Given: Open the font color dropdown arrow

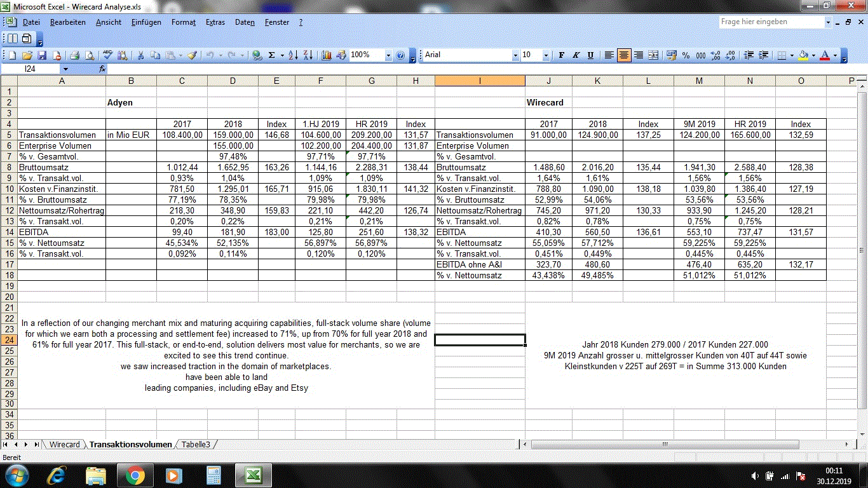Looking at the screenshot, I should 835,55.
